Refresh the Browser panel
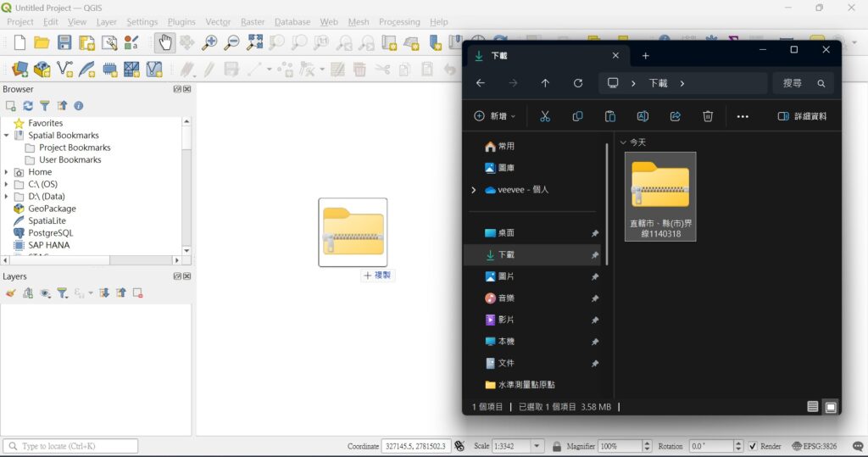This screenshot has width=868, height=457. point(28,106)
